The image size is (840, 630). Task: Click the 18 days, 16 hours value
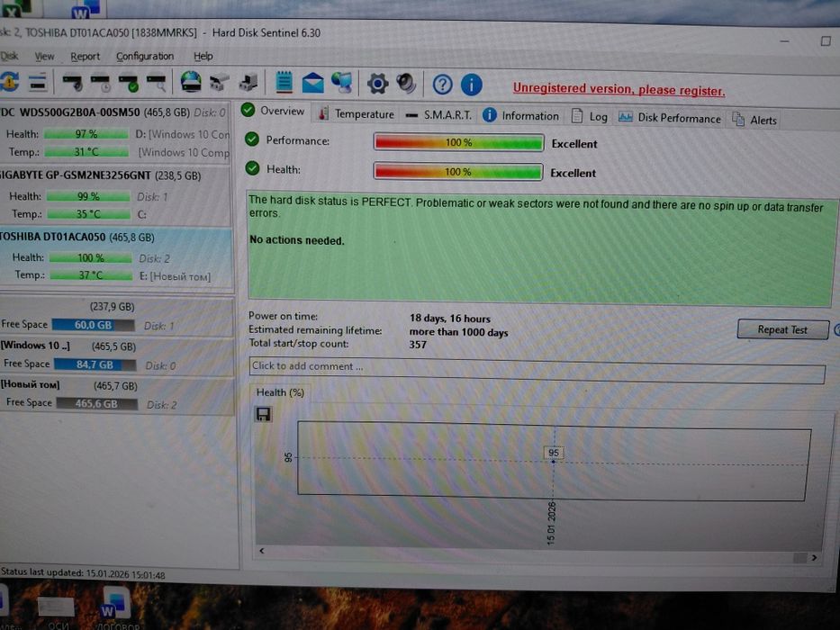coord(450,319)
